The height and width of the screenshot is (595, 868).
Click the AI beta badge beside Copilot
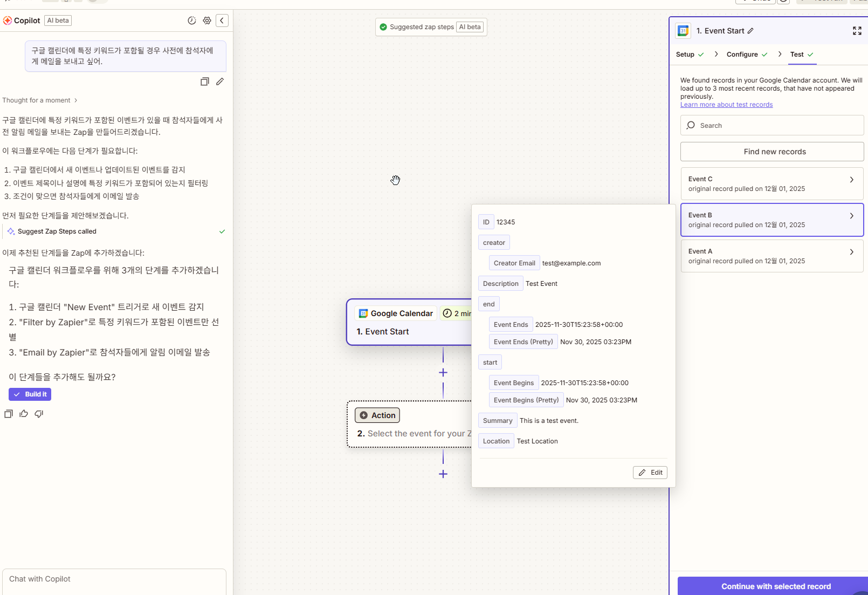(x=58, y=20)
